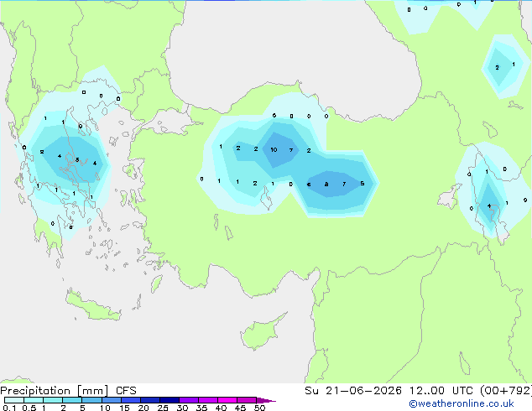
Task: Click the purple arrow tip ending the legend
Action: 266,400
